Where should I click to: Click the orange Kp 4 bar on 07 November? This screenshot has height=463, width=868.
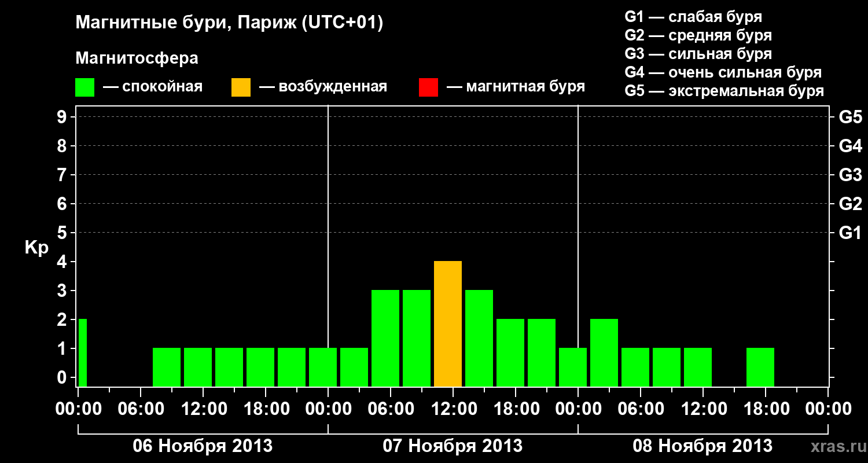pyautogui.click(x=448, y=324)
